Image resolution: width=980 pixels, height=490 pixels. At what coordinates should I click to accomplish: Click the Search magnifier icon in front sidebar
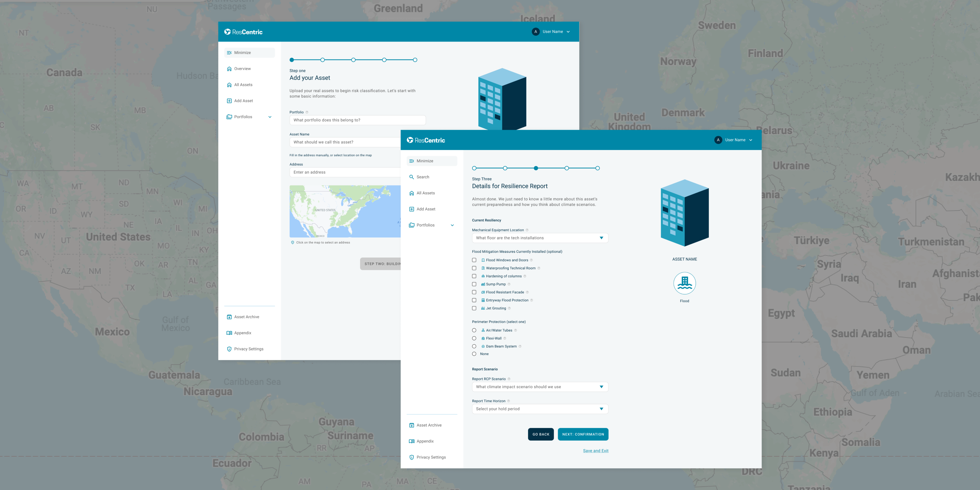(412, 177)
